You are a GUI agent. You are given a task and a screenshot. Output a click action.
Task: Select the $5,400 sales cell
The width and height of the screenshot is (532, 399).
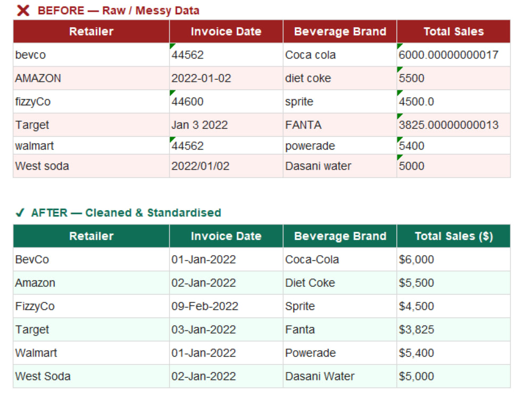pos(454,353)
